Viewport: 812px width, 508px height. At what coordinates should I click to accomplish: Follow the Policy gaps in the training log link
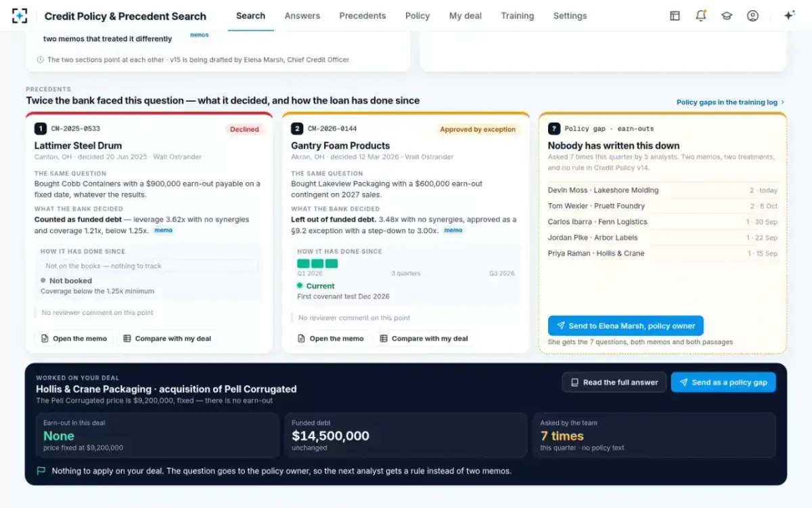click(731, 102)
